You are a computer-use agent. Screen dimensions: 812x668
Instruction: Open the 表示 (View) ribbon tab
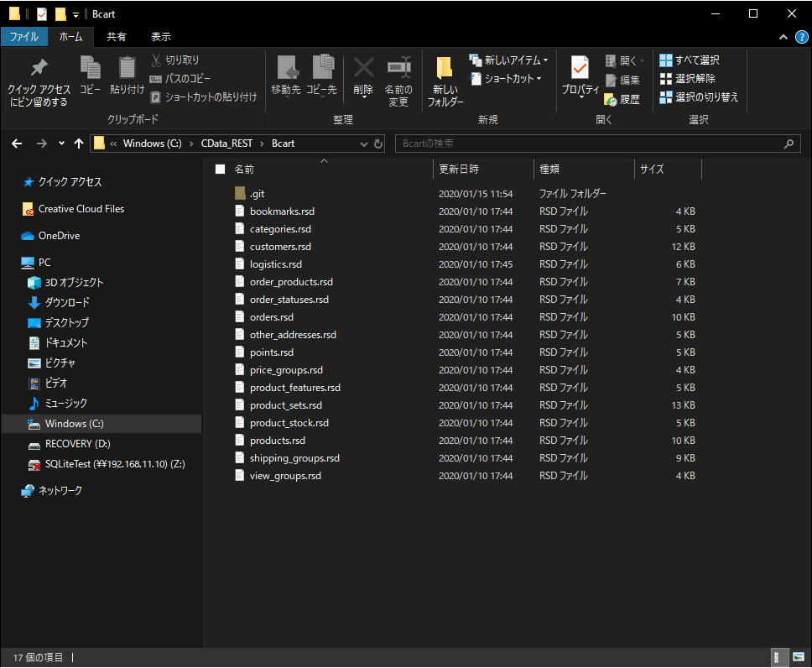(x=161, y=37)
